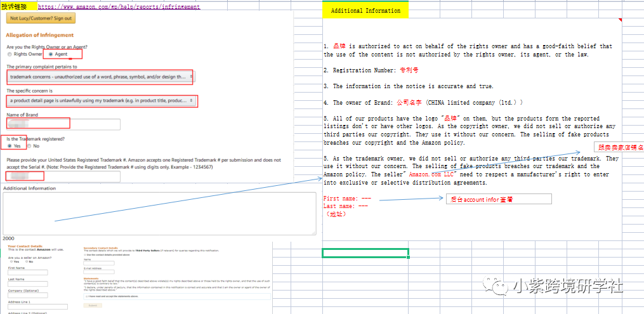The height and width of the screenshot is (314, 644).
Task: Click the Company (Optional) input field
Action: pyautogui.click(x=28, y=295)
